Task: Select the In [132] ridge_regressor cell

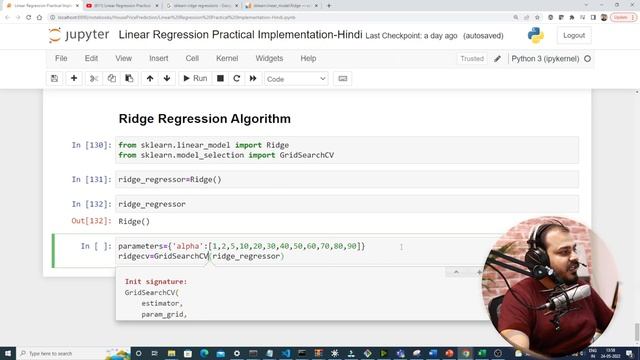Action: [347, 204]
